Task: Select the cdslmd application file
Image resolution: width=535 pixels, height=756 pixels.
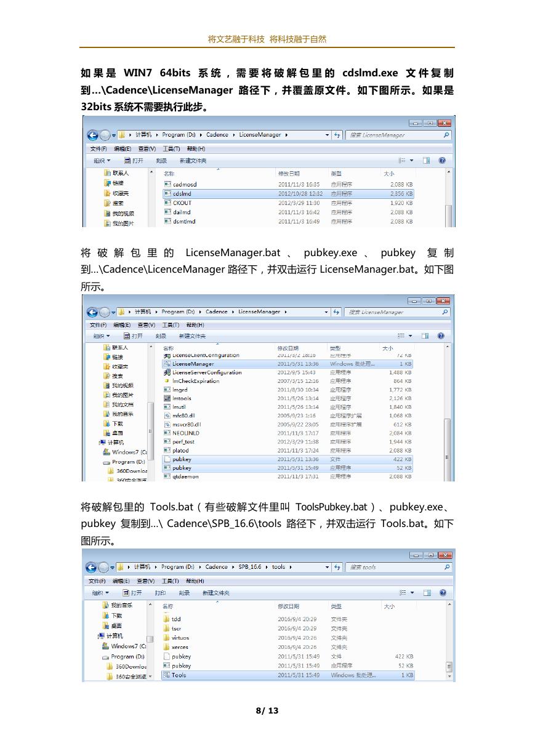Action: click(289, 193)
